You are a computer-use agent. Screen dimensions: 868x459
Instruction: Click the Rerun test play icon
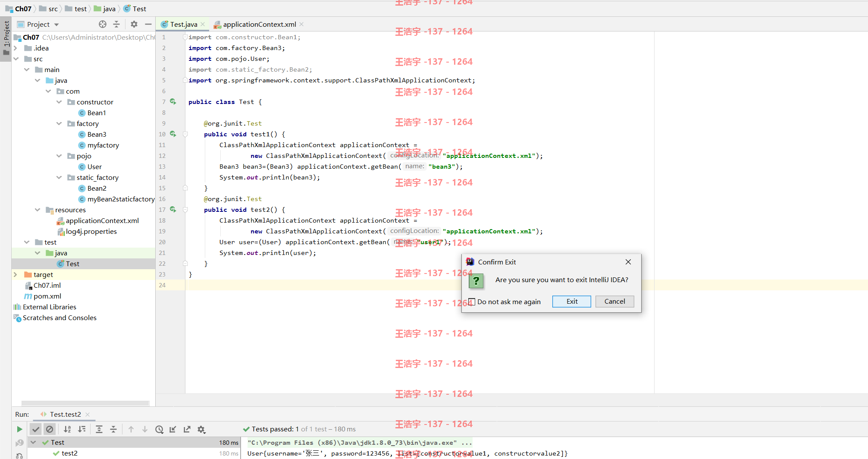(19, 429)
